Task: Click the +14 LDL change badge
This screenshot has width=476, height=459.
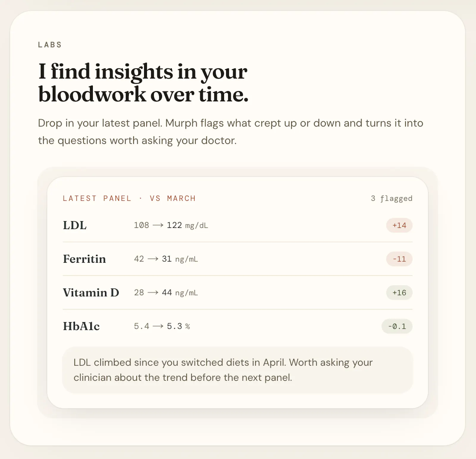Action: point(399,225)
